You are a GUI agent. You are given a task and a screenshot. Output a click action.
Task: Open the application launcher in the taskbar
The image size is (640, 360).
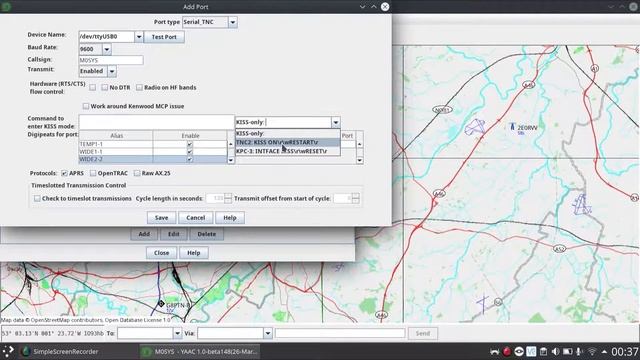point(8,351)
